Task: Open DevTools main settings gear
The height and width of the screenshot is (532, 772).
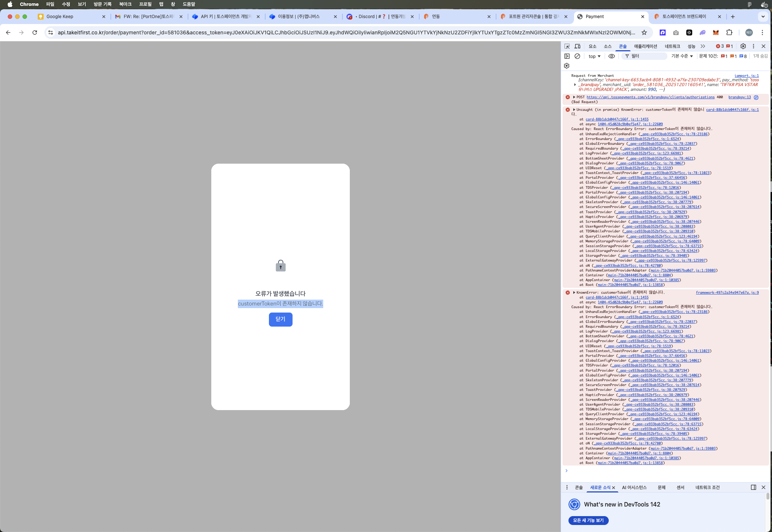Action: [x=743, y=46]
